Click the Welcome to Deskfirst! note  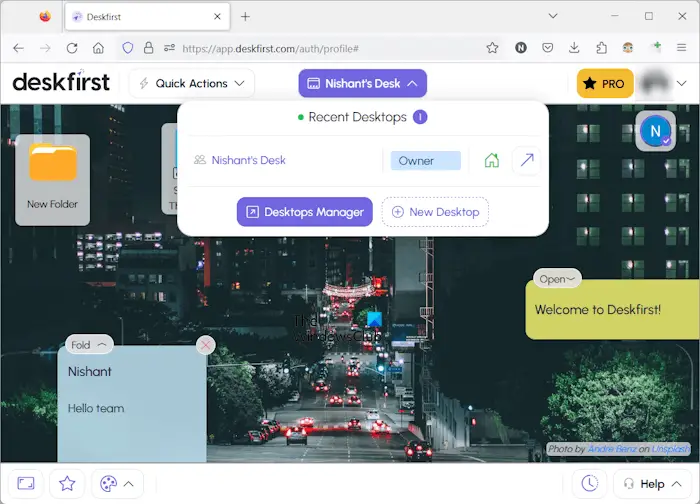[612, 309]
